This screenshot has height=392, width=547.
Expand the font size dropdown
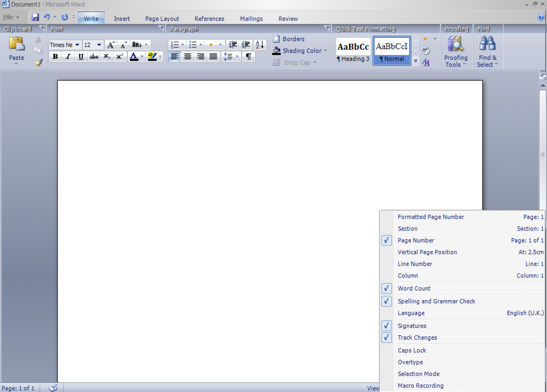click(99, 45)
